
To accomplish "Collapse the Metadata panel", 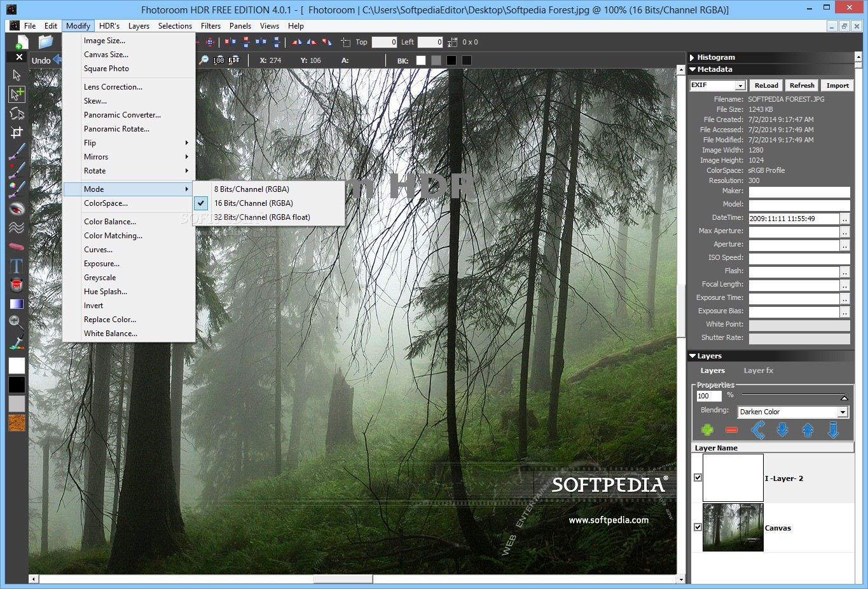I will pos(692,69).
